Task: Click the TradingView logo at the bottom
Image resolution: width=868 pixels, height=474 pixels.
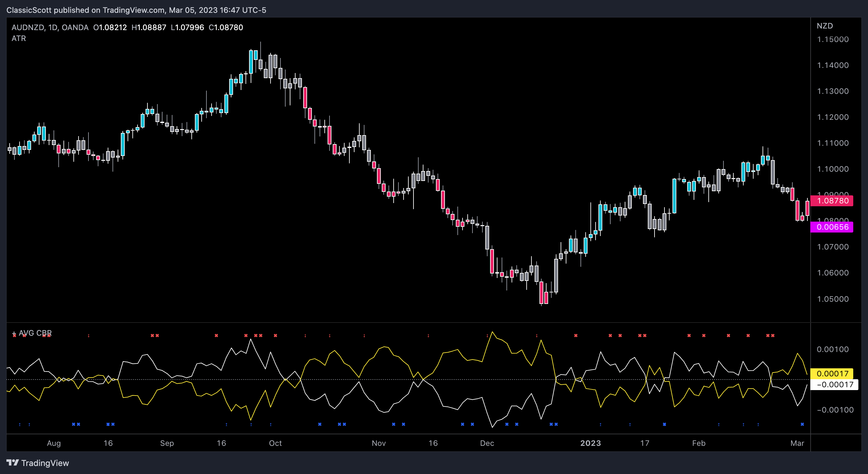Action: (38, 463)
